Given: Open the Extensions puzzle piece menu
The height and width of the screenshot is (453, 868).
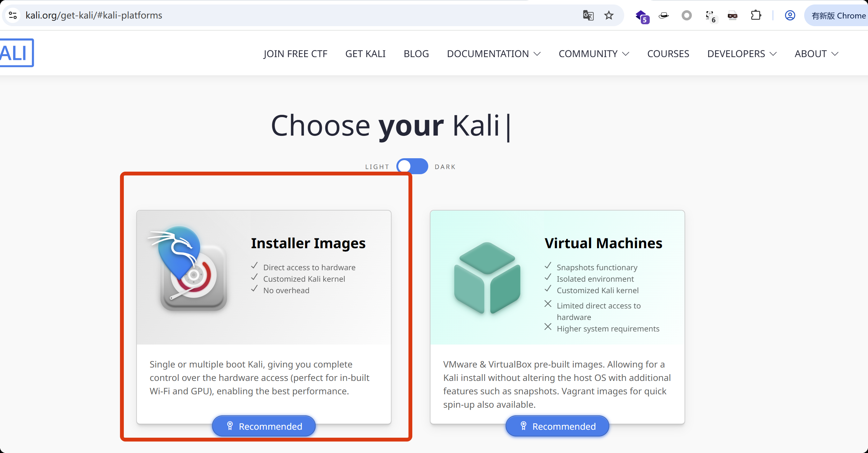Looking at the screenshot, I should point(756,16).
